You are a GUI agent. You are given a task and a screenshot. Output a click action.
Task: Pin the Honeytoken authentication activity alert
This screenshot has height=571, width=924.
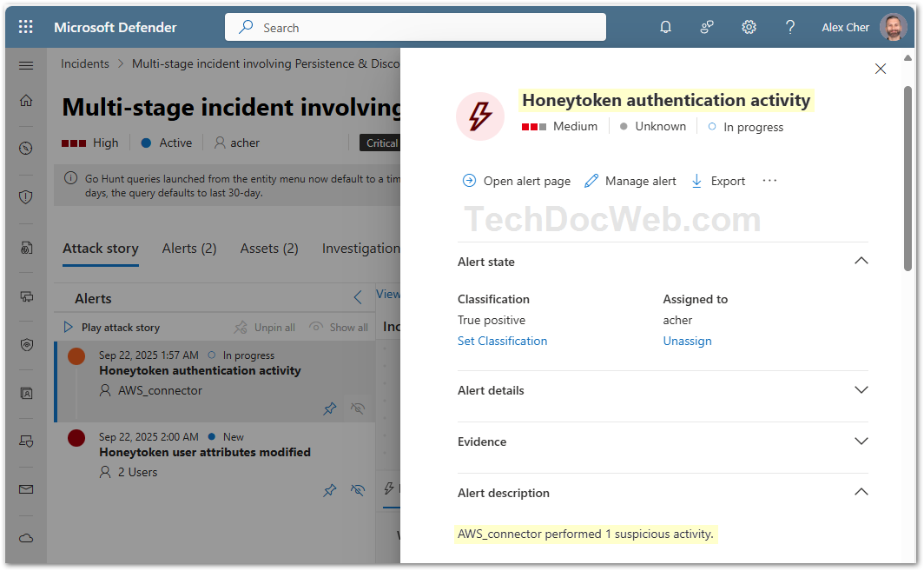pyautogui.click(x=330, y=408)
